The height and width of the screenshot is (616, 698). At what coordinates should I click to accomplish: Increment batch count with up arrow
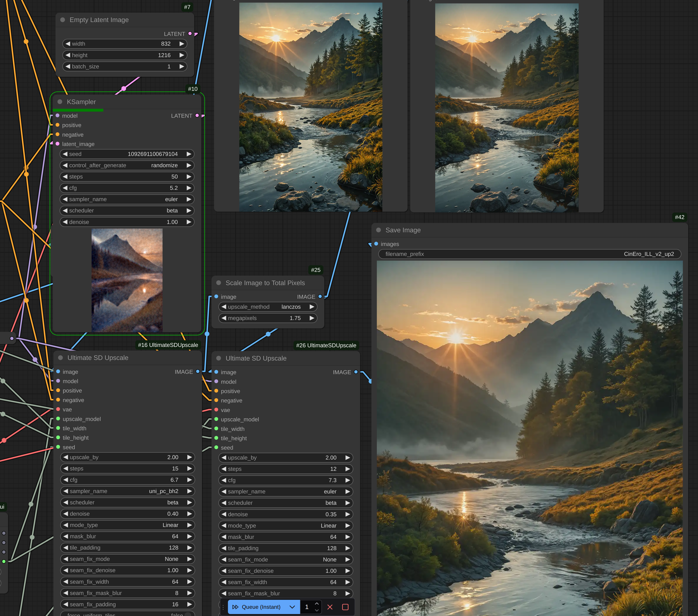pos(317,604)
